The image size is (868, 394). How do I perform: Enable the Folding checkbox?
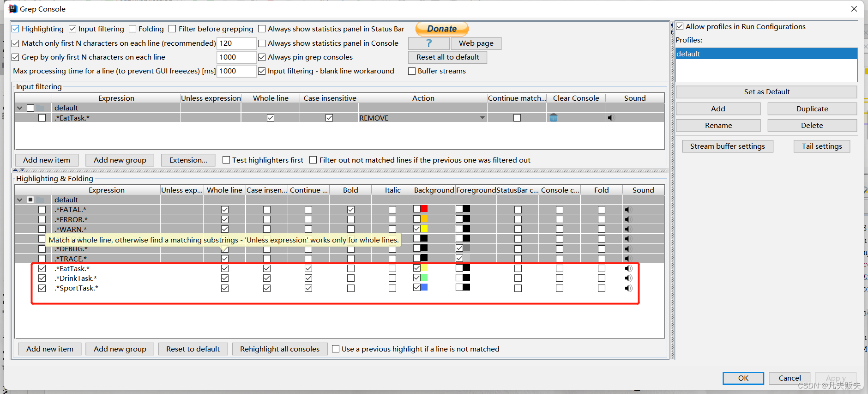click(x=133, y=29)
